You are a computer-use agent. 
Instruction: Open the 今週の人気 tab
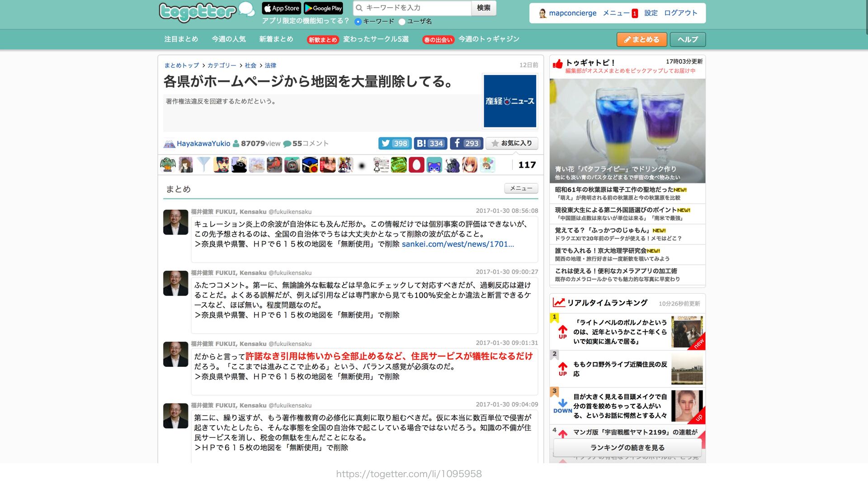pos(228,39)
